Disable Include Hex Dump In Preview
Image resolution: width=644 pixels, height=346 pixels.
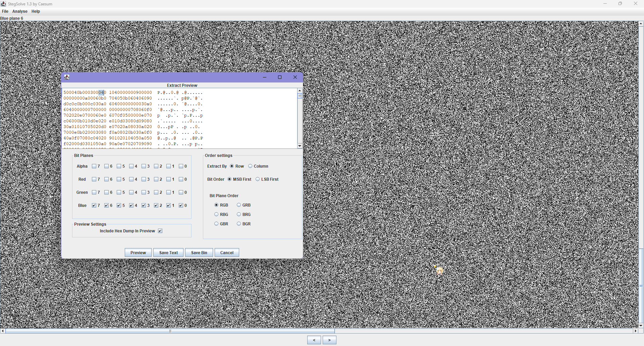coord(160,231)
